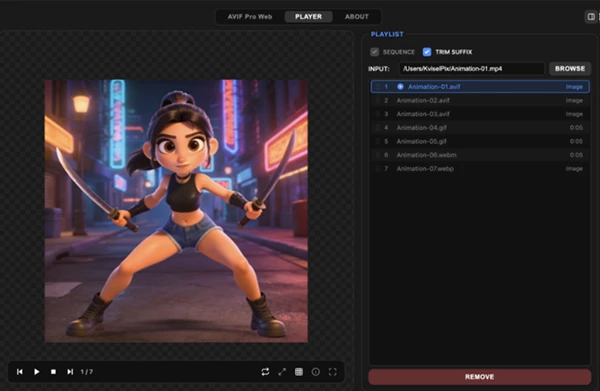Screen dimensions: 600x391
Task: Toggle the loop icon
Action: [265, 371]
